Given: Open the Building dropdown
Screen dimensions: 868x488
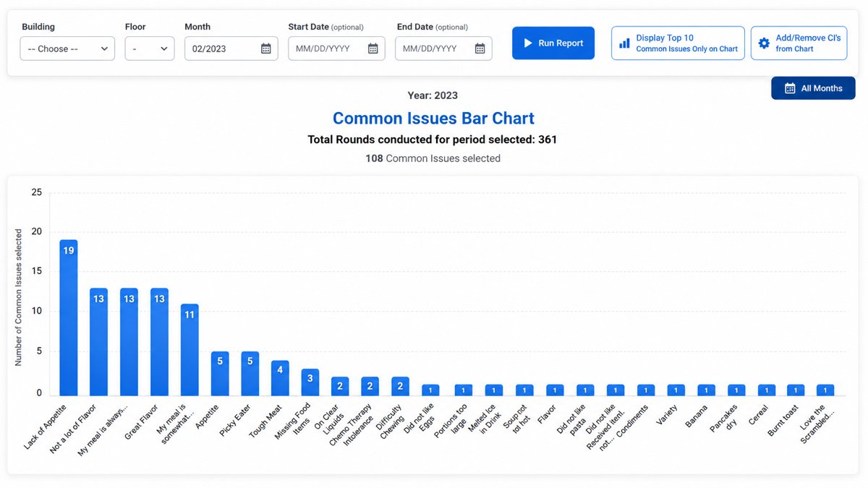Looking at the screenshot, I should pyautogui.click(x=67, y=48).
